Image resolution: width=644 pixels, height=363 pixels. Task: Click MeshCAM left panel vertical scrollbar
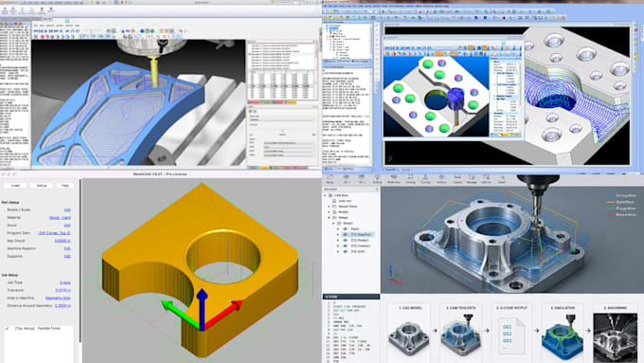click(x=80, y=261)
